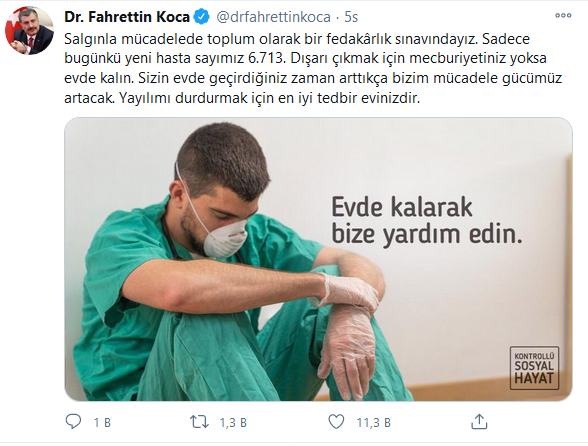Screen dimensions: 588x446
Task: Click the Kontrollü Sosyal Hayat logo in image
Action: coord(534,368)
